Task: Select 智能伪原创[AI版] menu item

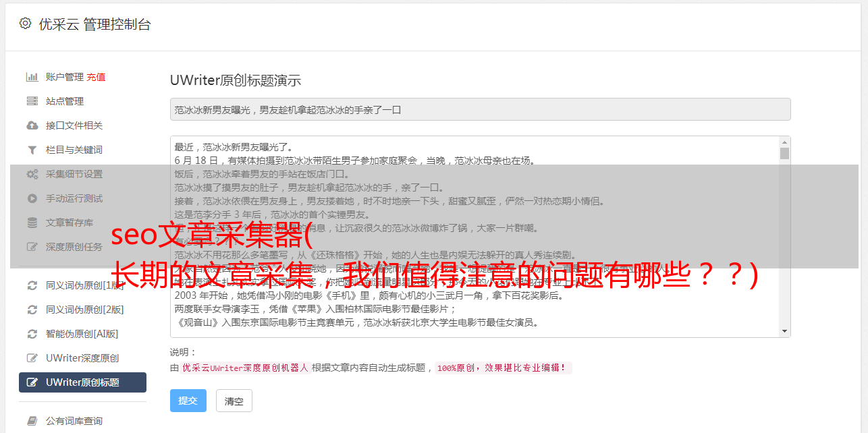Action: point(82,334)
